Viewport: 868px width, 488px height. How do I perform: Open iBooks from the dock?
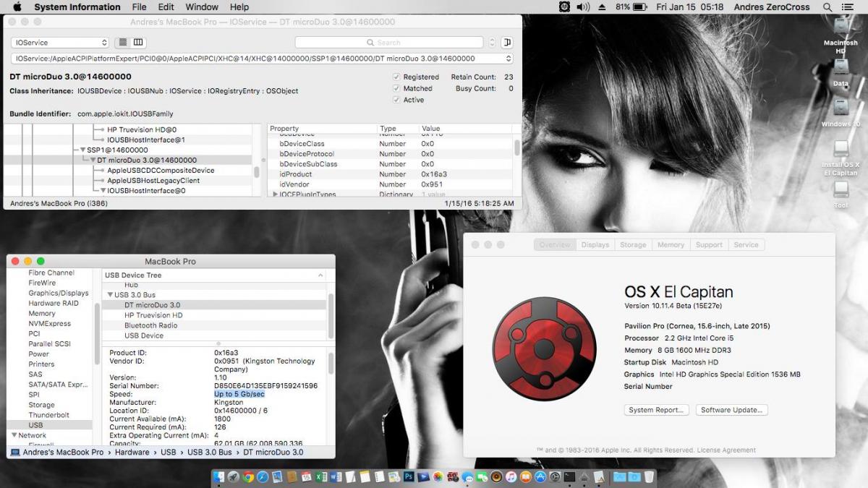point(526,477)
